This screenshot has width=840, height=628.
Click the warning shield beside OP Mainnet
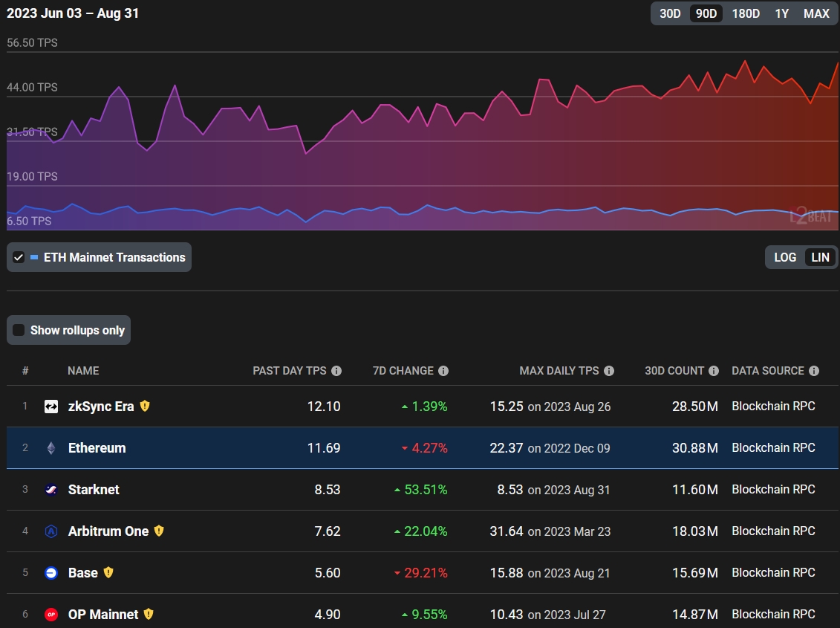(149, 614)
